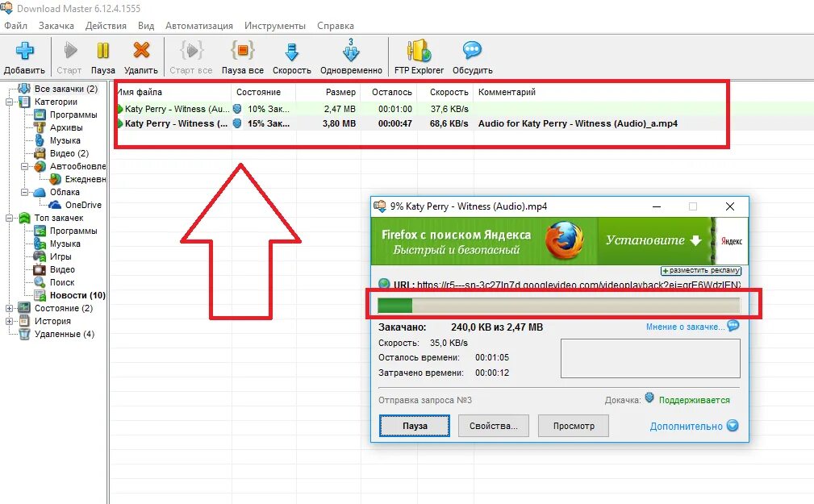Select История tree item
This screenshot has width=814, height=504.
[52, 321]
